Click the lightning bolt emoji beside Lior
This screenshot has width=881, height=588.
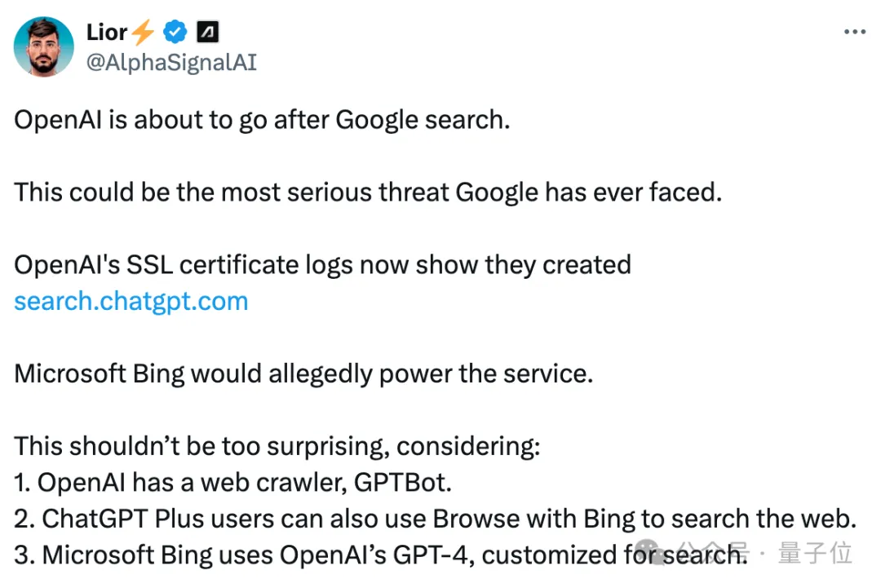tap(143, 32)
